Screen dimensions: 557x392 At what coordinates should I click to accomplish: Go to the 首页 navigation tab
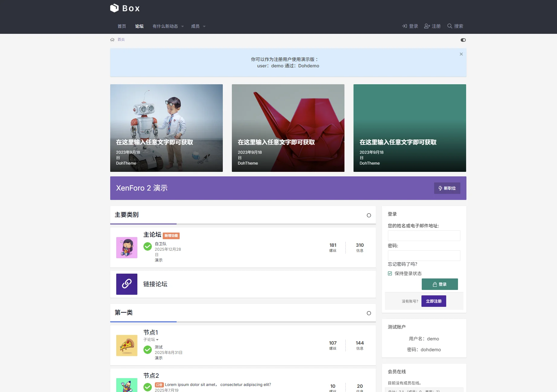(x=122, y=26)
